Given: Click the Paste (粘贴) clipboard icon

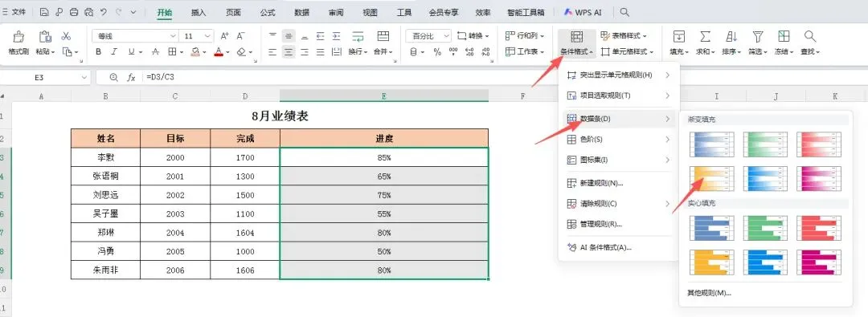Looking at the screenshot, I should [45, 36].
